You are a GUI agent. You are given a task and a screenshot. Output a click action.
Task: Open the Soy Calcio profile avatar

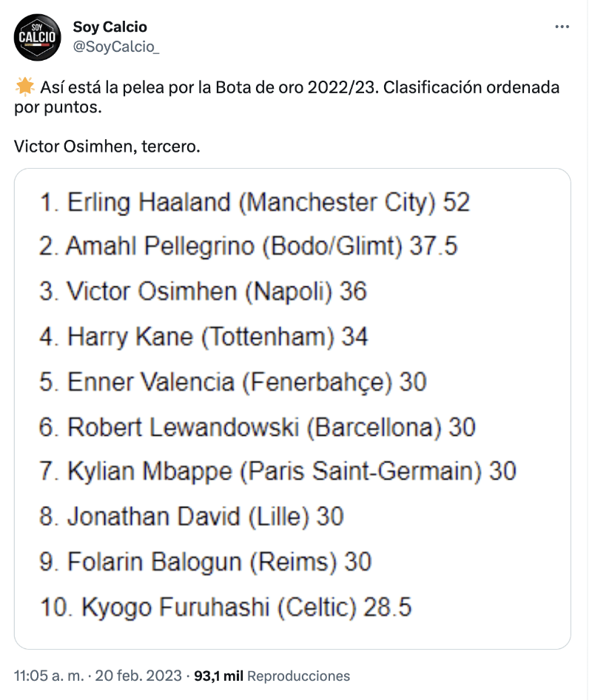[37, 37]
